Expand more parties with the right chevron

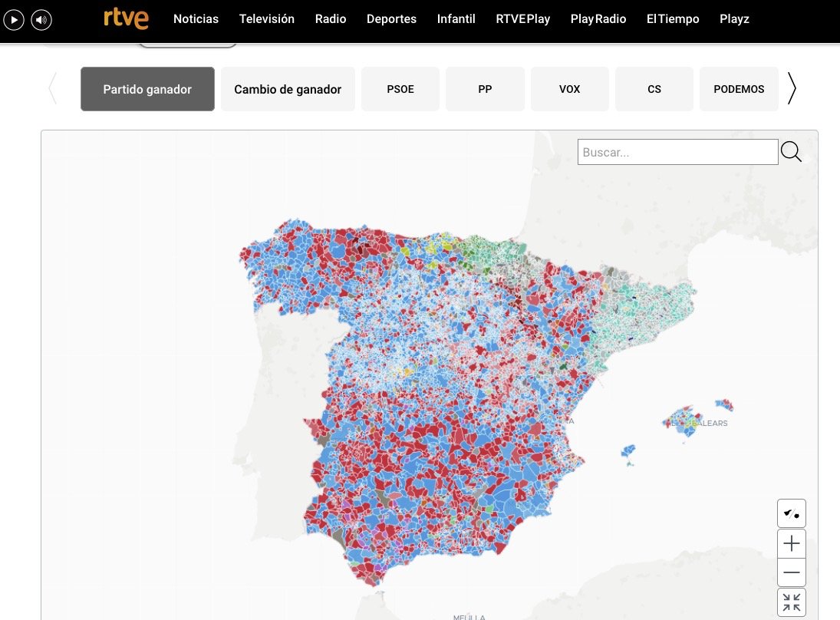[791, 88]
